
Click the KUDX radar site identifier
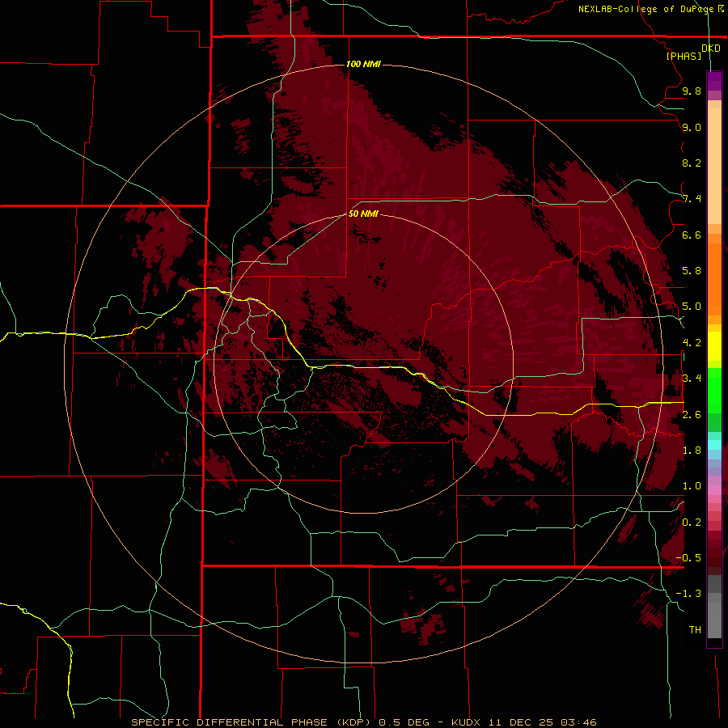coord(467,722)
